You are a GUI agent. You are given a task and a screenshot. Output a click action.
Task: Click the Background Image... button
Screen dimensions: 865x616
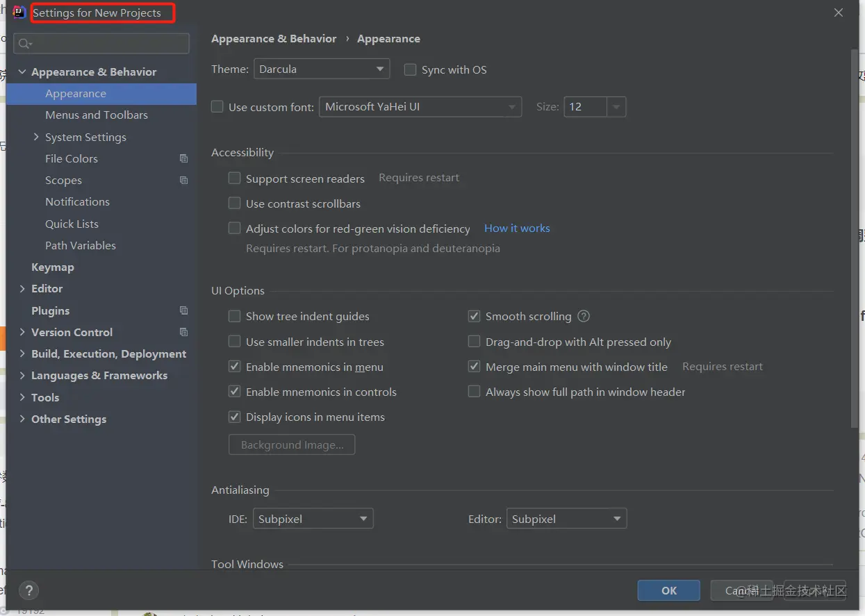click(292, 444)
